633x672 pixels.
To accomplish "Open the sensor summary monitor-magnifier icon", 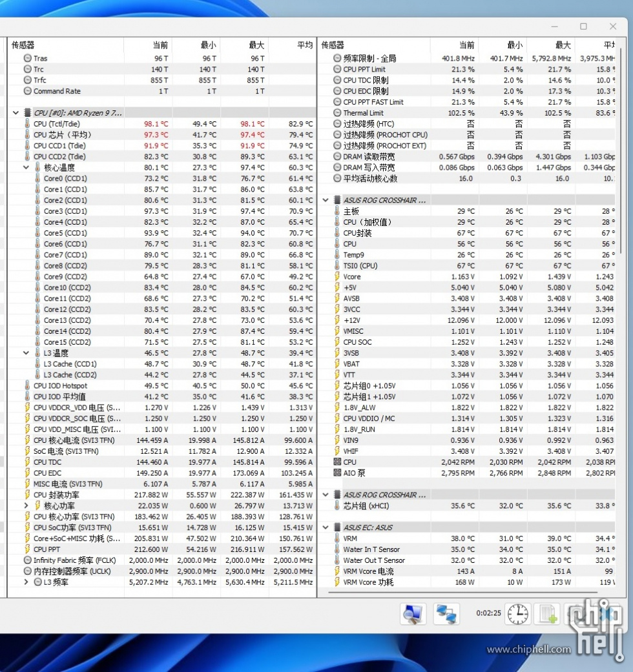I will click(x=413, y=614).
